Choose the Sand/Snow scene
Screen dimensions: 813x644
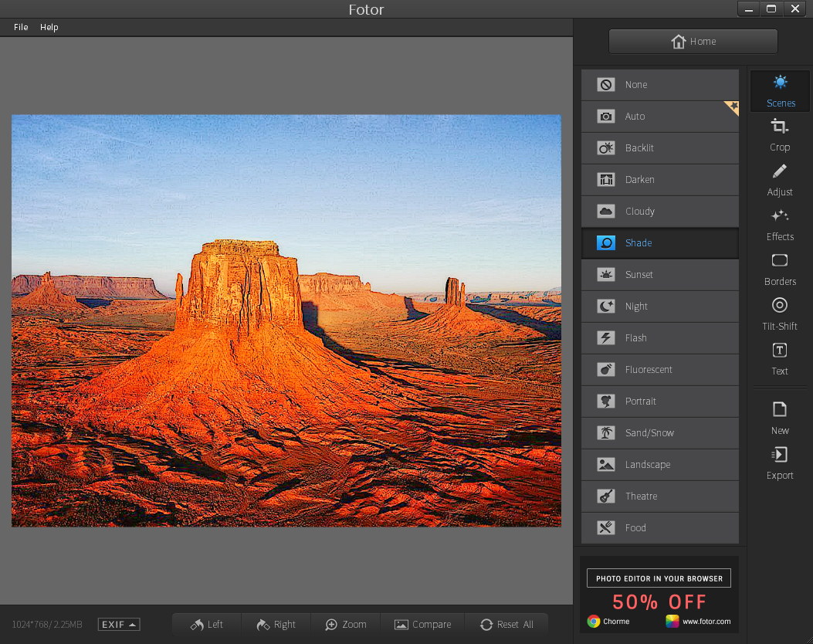pyautogui.click(x=659, y=432)
